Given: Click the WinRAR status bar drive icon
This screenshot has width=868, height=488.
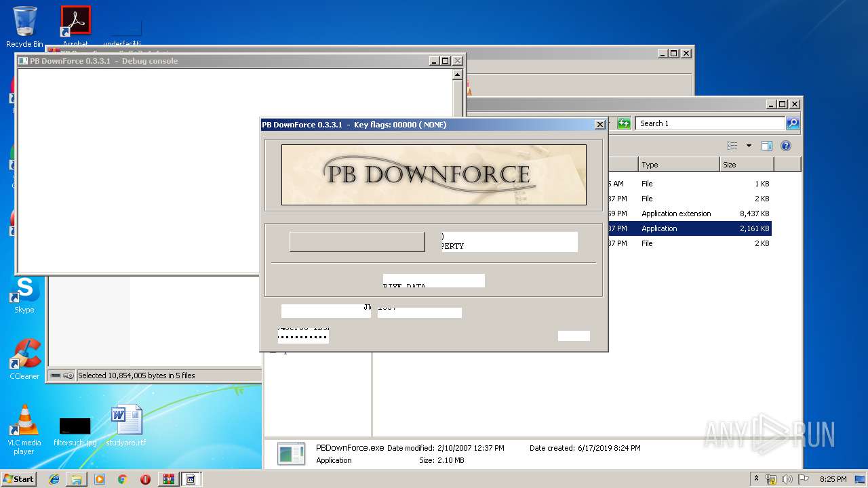Looking at the screenshot, I should click(x=56, y=375).
